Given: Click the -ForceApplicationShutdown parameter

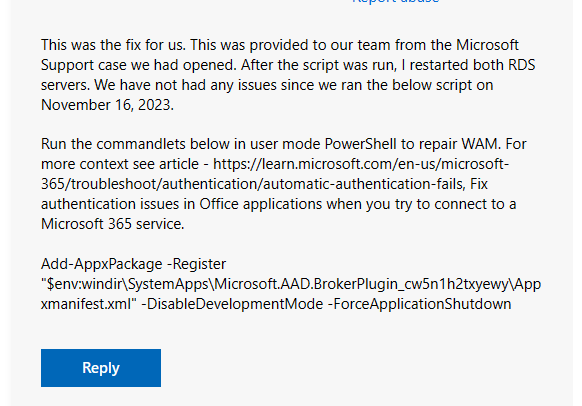Looking at the screenshot, I should (x=419, y=304).
